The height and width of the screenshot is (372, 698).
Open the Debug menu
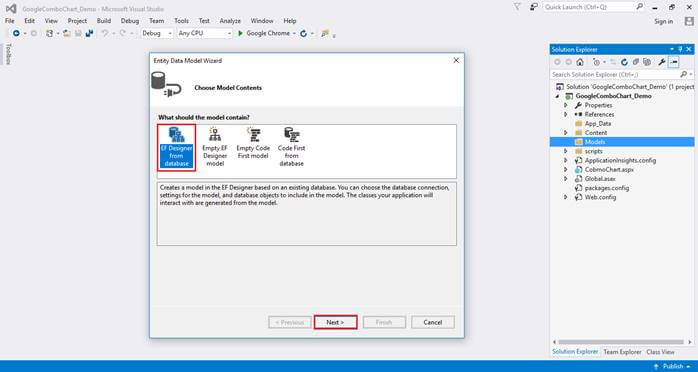coord(130,21)
